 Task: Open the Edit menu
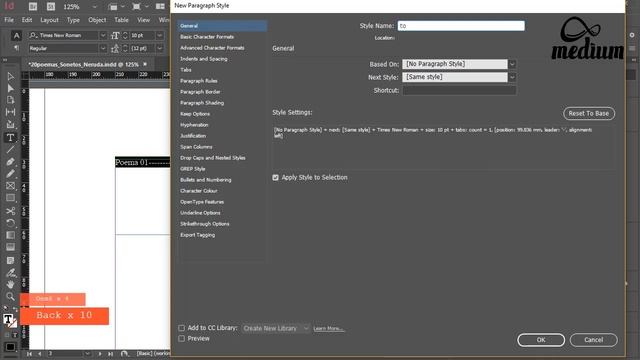click(x=27, y=20)
